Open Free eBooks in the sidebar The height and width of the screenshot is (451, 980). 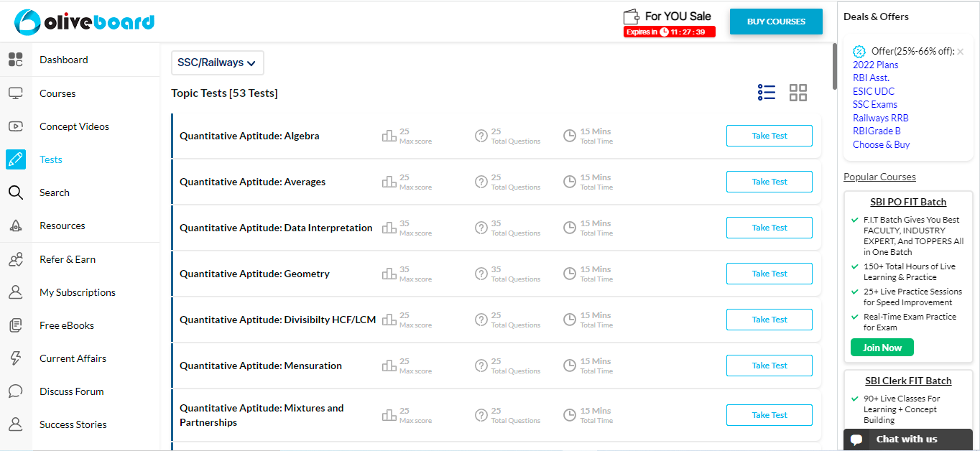coord(67,325)
